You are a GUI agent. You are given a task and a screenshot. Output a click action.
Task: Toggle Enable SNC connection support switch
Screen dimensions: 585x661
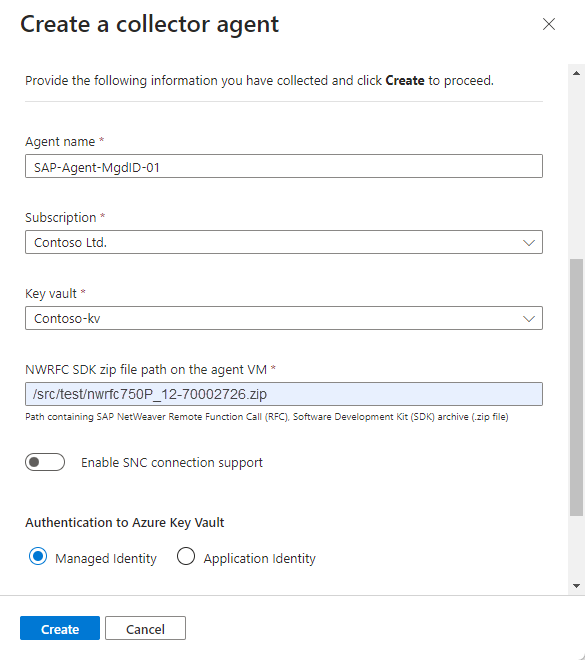[x=45, y=462]
